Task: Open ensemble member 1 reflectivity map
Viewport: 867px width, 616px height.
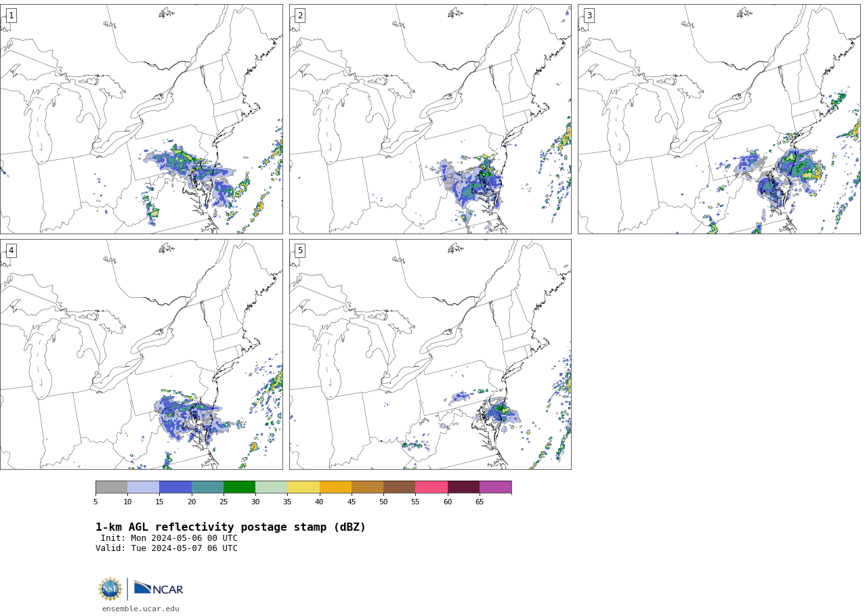Action: [x=142, y=119]
